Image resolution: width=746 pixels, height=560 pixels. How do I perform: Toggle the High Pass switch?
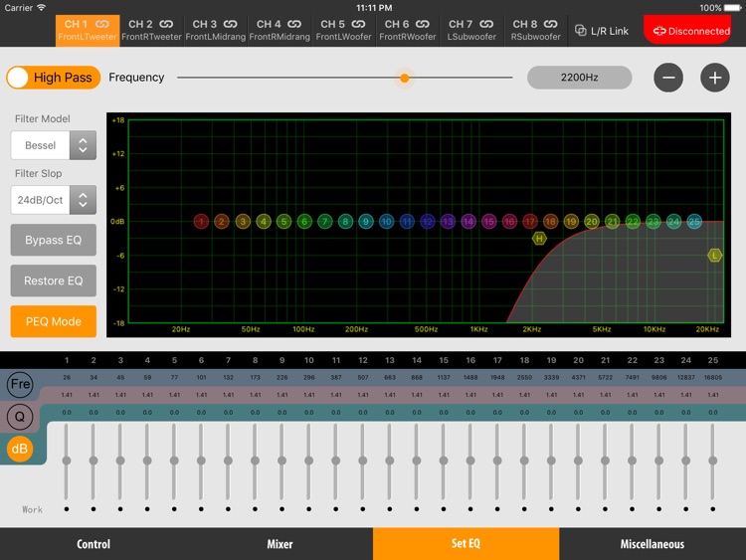coord(54,78)
